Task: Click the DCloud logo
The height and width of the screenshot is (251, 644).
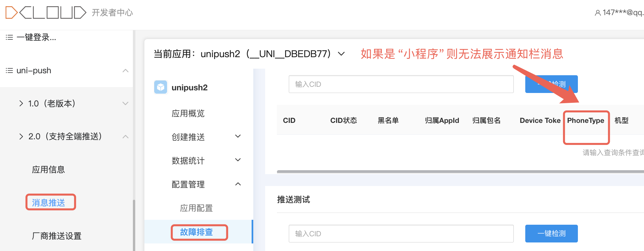Action: [x=46, y=12]
